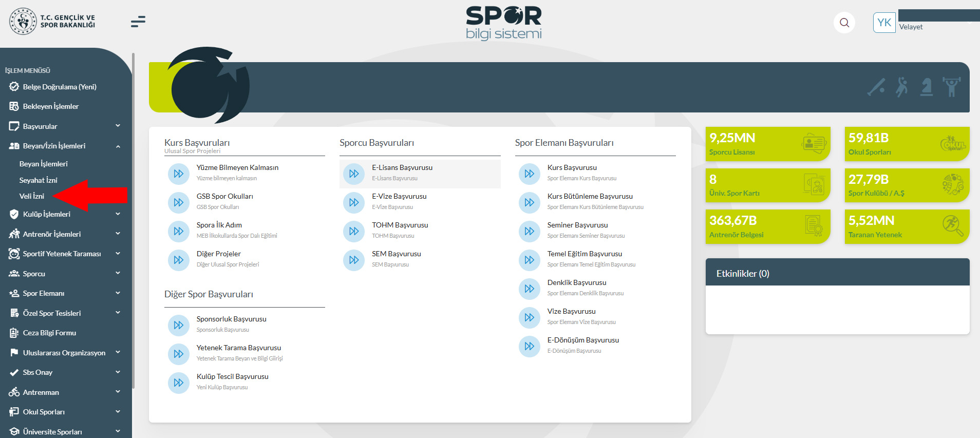The height and width of the screenshot is (438, 980).
Task: Click the chess piece icon in banner
Action: (927, 87)
